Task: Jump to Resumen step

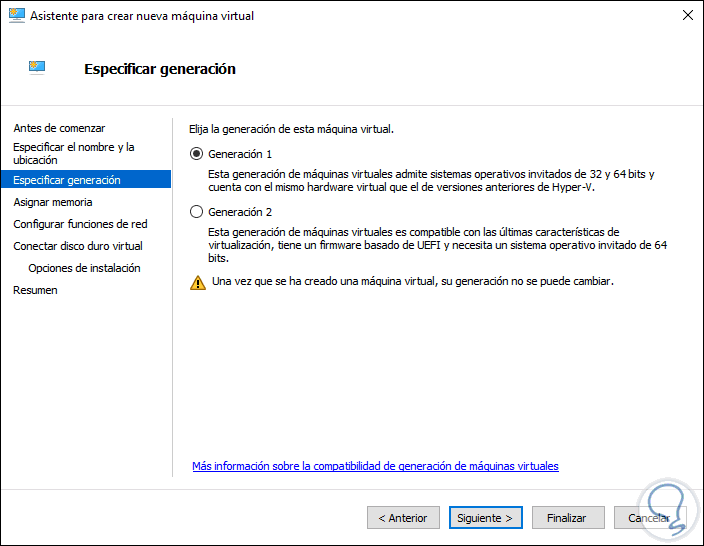Action: pyautogui.click(x=35, y=290)
